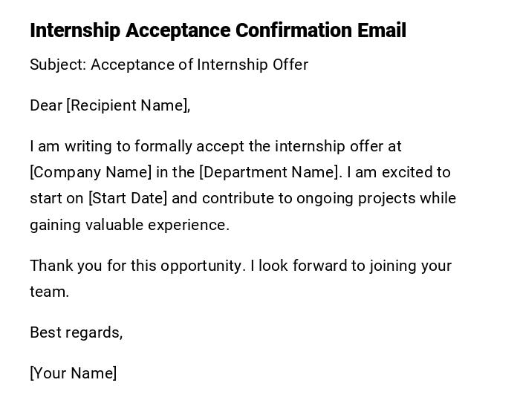Click the "Internship Acceptance Confirmation Email" heading
The width and height of the screenshot is (520, 420).
click(218, 30)
